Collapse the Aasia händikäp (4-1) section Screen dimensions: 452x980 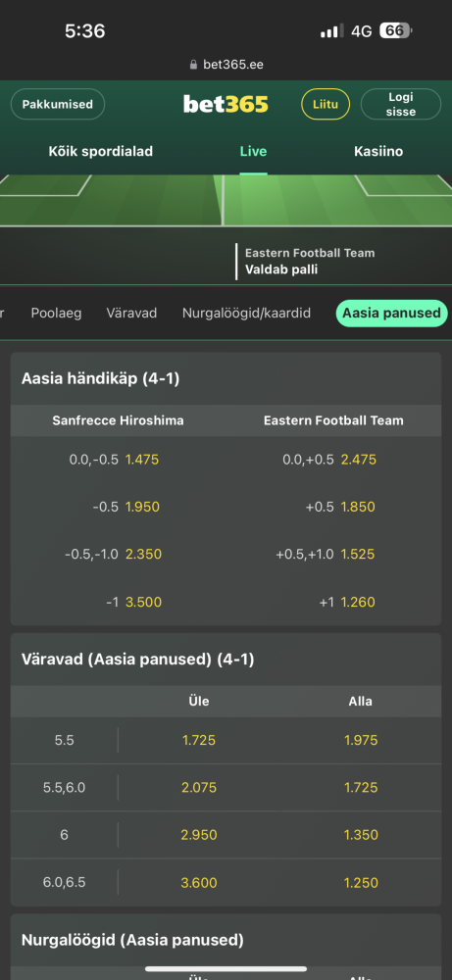(226, 378)
